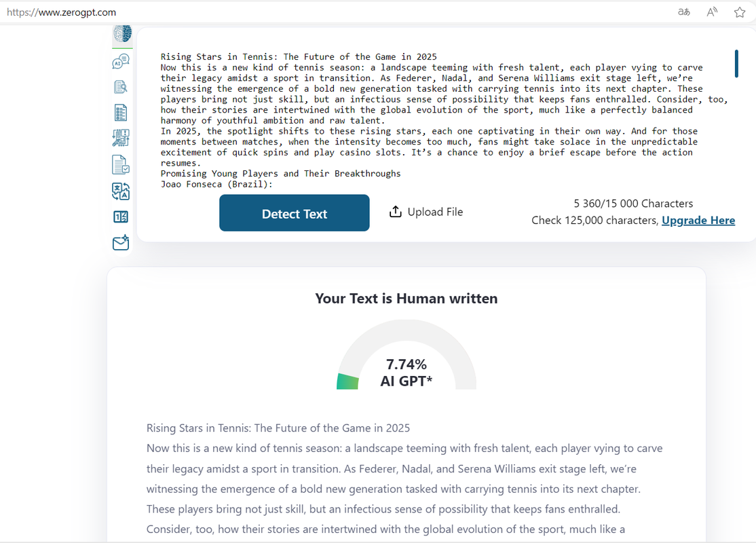This screenshot has height=543, width=756.
Task: Add page to favorites star icon
Action: (740, 12)
